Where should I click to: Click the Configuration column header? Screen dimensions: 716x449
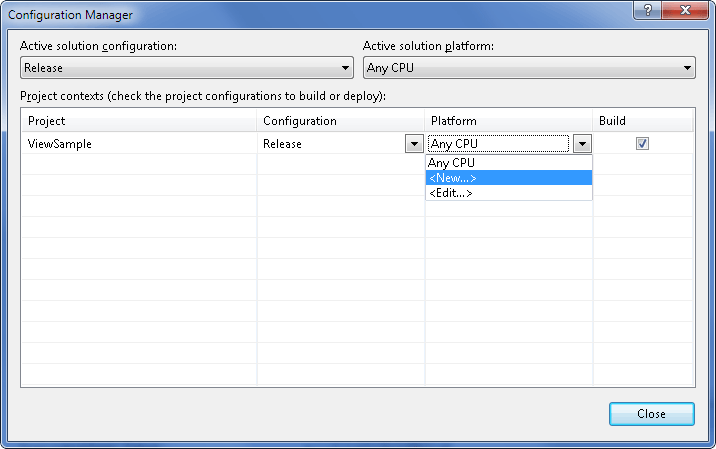pyautogui.click(x=340, y=121)
